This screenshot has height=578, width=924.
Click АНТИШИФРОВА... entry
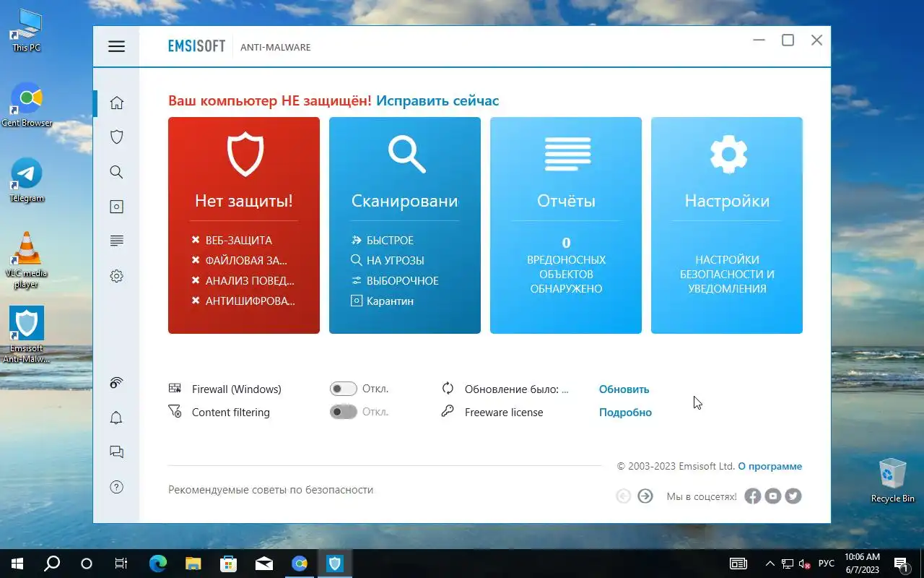(x=244, y=301)
